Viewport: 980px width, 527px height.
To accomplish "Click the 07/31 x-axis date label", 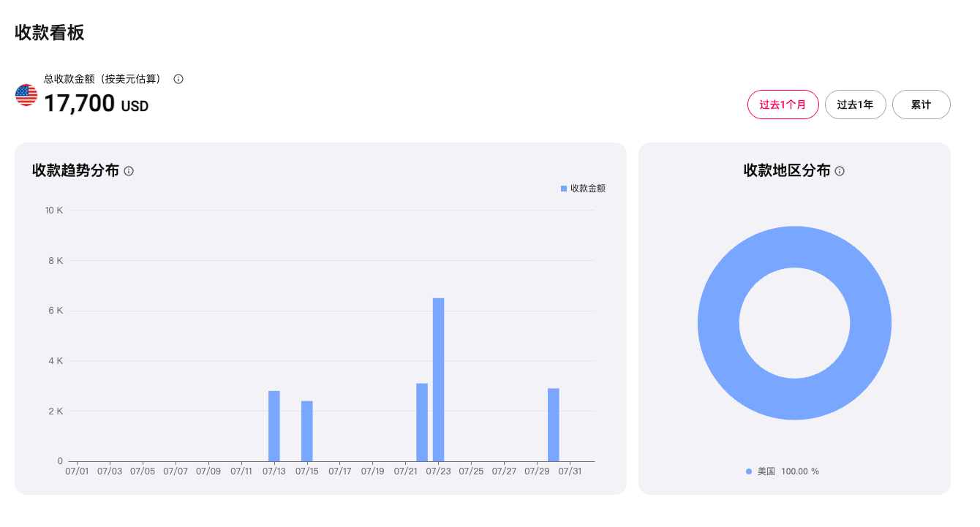I will [570, 471].
